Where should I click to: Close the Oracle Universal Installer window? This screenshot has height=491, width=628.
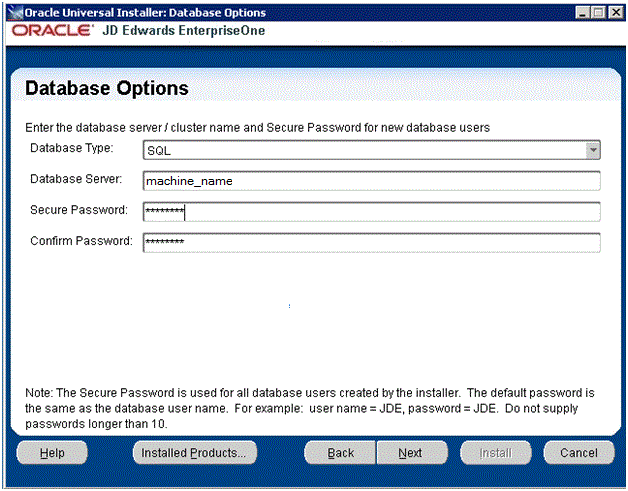pyautogui.click(x=615, y=12)
